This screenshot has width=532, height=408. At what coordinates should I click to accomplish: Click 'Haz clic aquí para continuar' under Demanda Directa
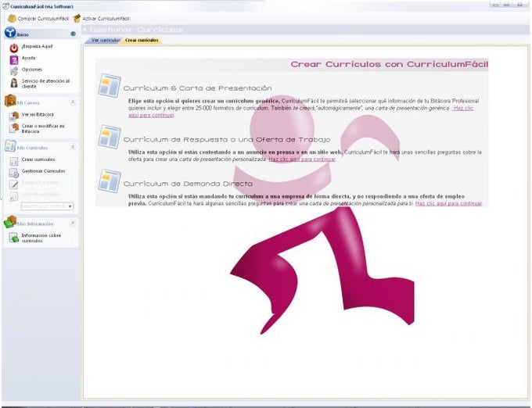448,204
